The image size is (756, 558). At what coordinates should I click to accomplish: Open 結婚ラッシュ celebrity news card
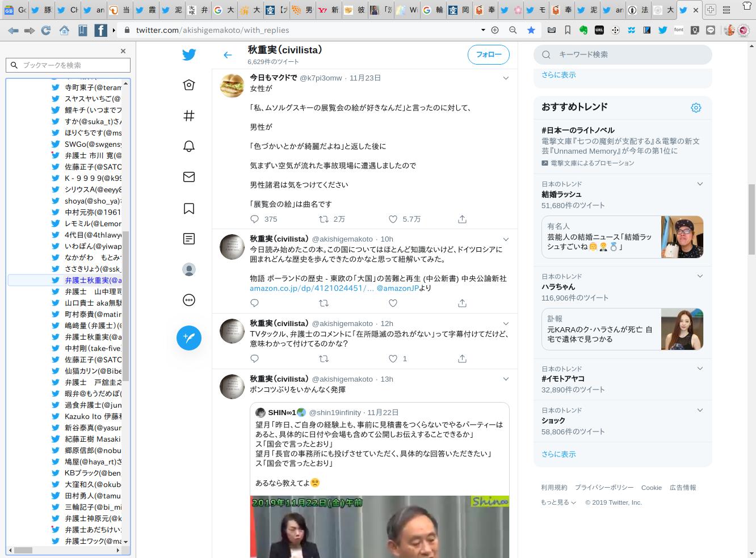click(x=623, y=237)
